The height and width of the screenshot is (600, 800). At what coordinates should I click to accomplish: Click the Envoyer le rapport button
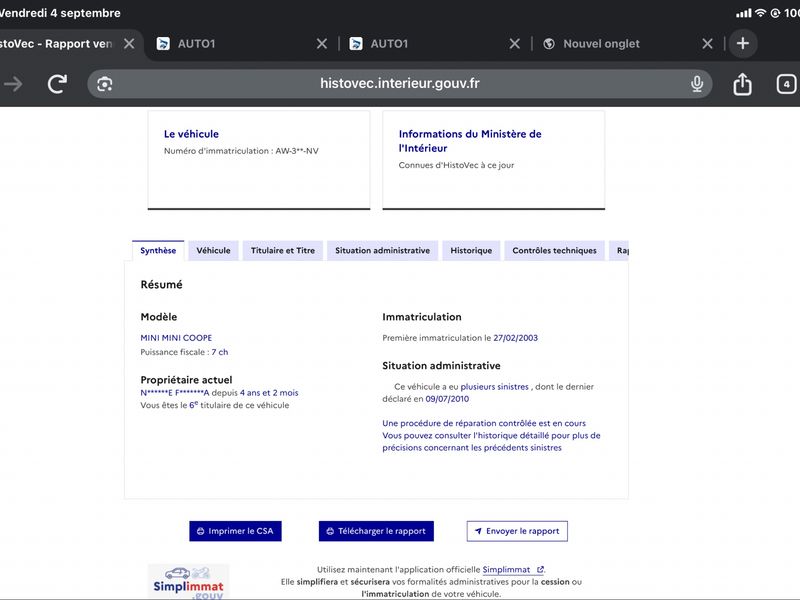tap(517, 531)
